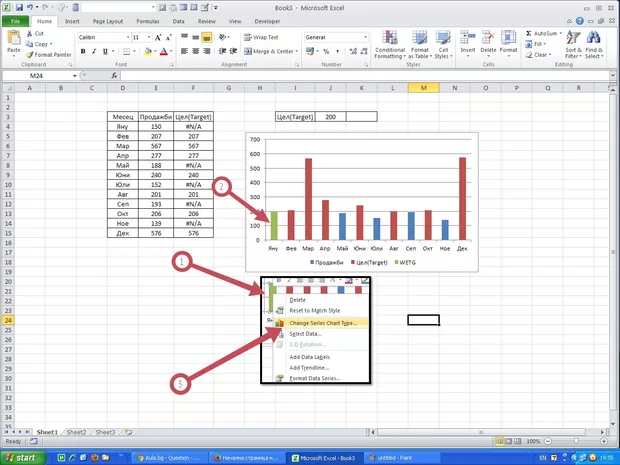Apply the yellow Fill Color bucket
Image resolution: width=620 pixels, height=465 pixels.
148,51
